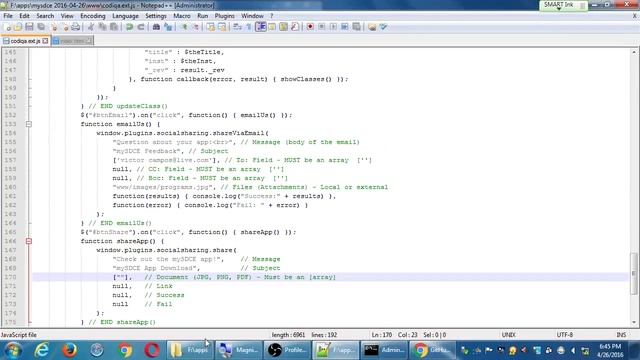Toggle synchronized vertical scrolling
This screenshot has height=360, width=640.
[x=210, y=27]
